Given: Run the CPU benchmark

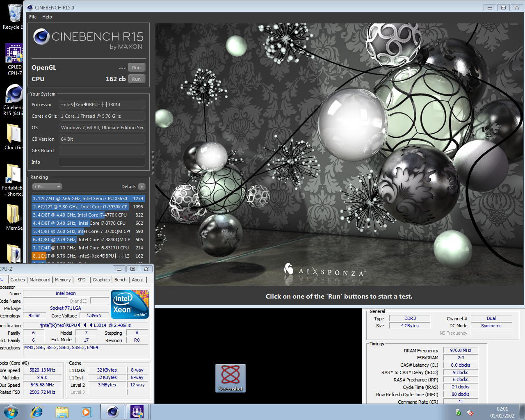Looking at the screenshot, I should pyautogui.click(x=137, y=79).
